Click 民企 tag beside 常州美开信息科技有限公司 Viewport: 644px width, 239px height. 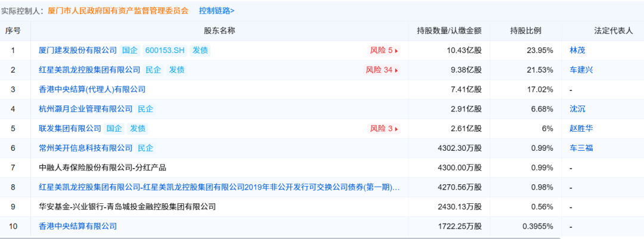[146, 148]
